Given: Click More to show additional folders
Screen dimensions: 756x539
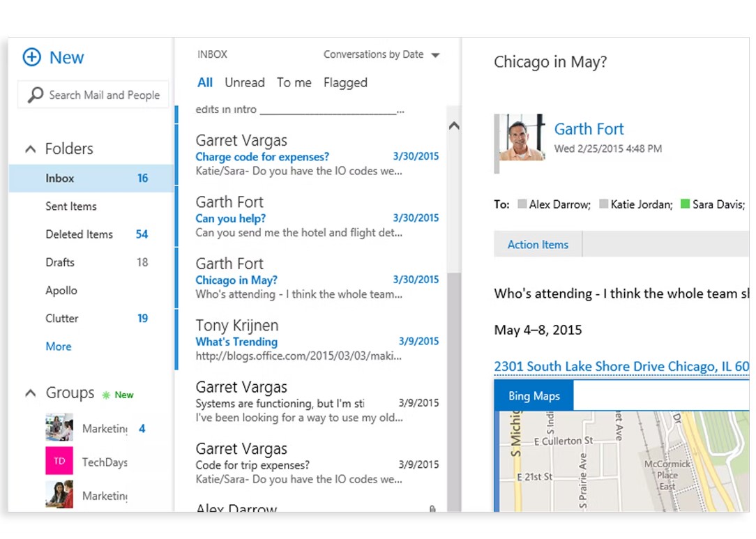Looking at the screenshot, I should pyautogui.click(x=58, y=346).
